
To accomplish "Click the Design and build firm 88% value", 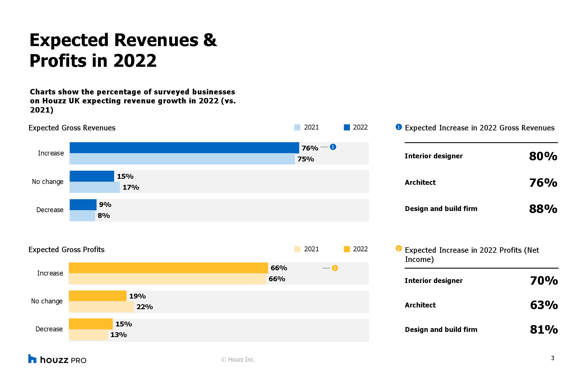I will 543,209.
